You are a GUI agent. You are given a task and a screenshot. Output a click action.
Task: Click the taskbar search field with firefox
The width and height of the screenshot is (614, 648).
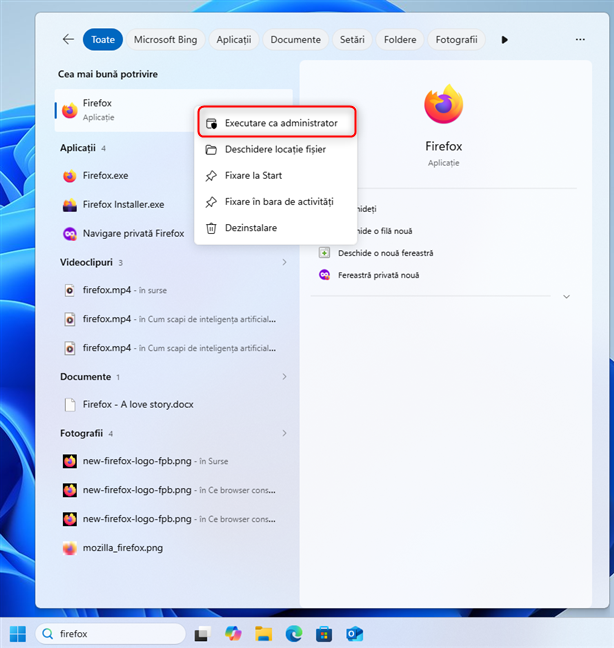tap(111, 634)
